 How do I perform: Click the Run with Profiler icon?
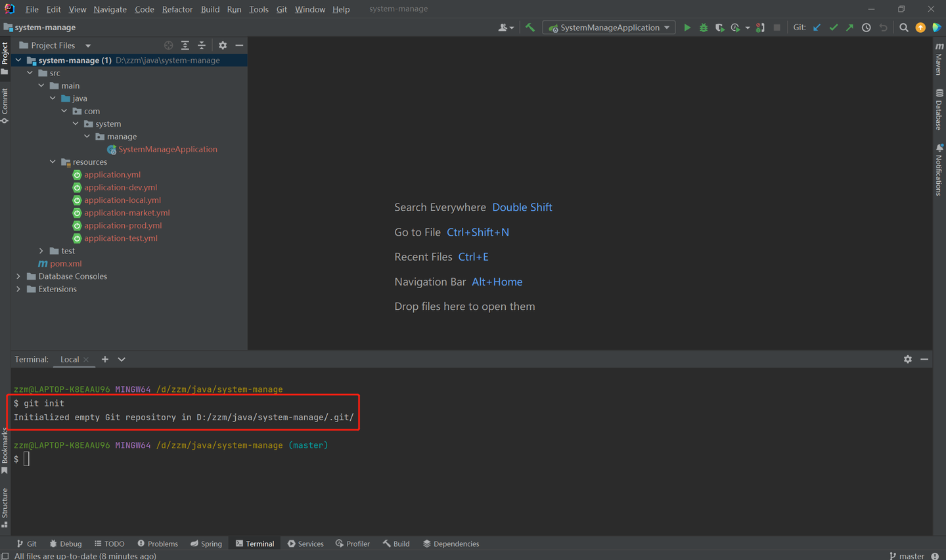tap(736, 28)
